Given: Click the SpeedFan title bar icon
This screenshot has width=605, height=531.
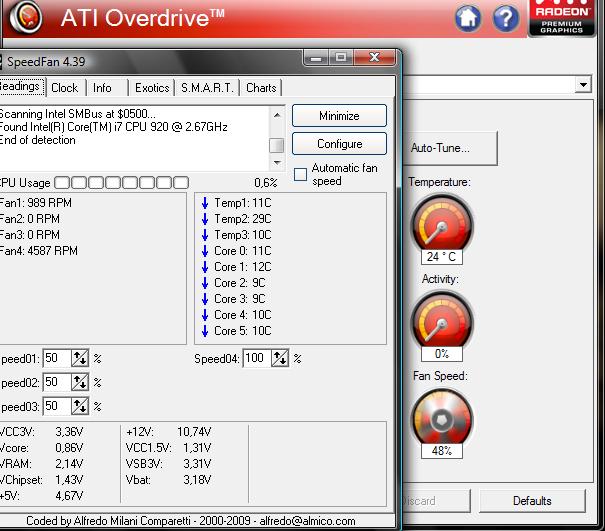Looking at the screenshot, I should click(x=1, y=62).
